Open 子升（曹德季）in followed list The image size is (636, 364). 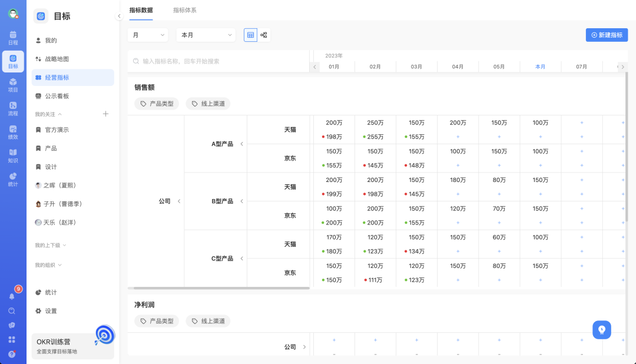[x=73, y=204]
